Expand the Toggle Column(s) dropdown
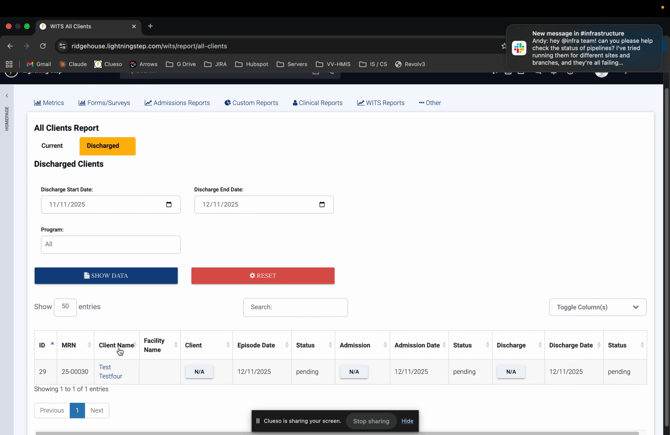Image resolution: width=670 pixels, height=435 pixels. coord(597,307)
